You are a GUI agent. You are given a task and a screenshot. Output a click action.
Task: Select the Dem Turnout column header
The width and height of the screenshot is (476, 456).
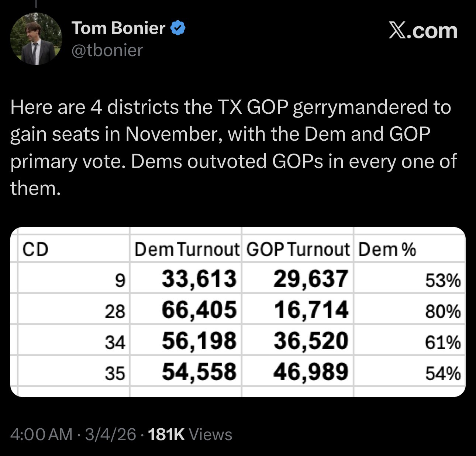[x=186, y=250]
